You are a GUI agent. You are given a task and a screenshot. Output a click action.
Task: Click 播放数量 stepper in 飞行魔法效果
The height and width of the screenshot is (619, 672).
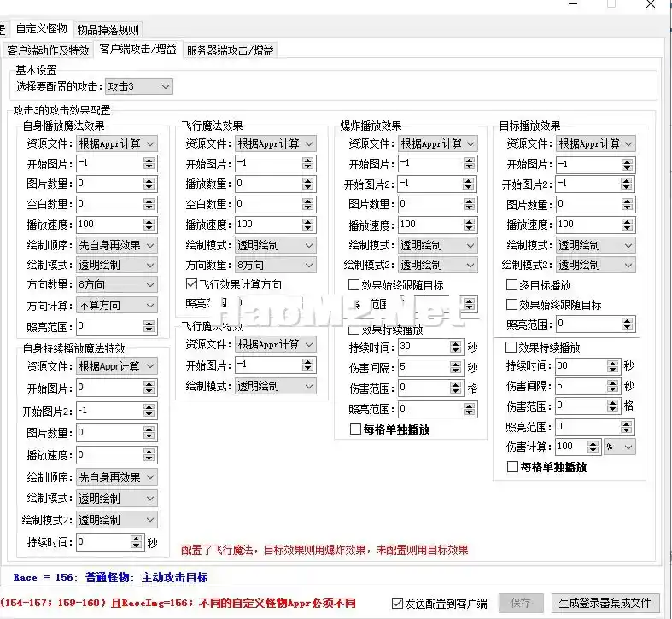click(x=307, y=184)
